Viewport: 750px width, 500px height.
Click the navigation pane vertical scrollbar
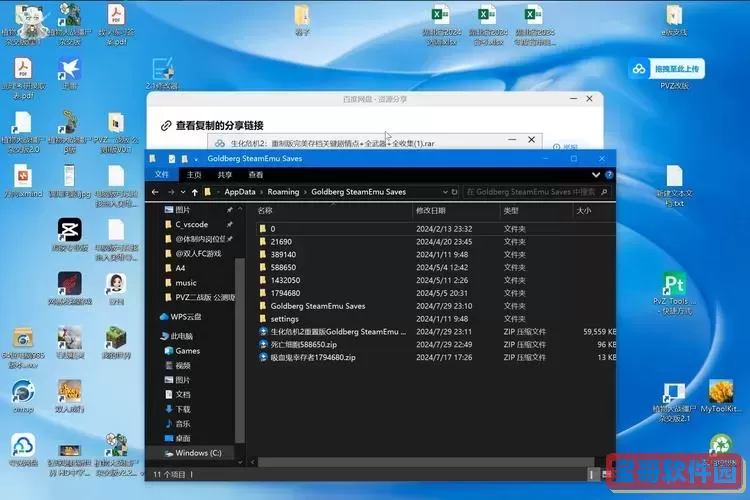click(240, 349)
